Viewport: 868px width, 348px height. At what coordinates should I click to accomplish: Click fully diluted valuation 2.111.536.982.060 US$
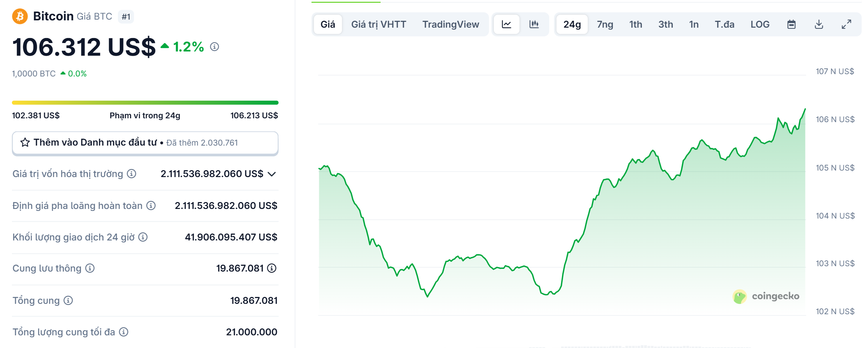(x=226, y=206)
